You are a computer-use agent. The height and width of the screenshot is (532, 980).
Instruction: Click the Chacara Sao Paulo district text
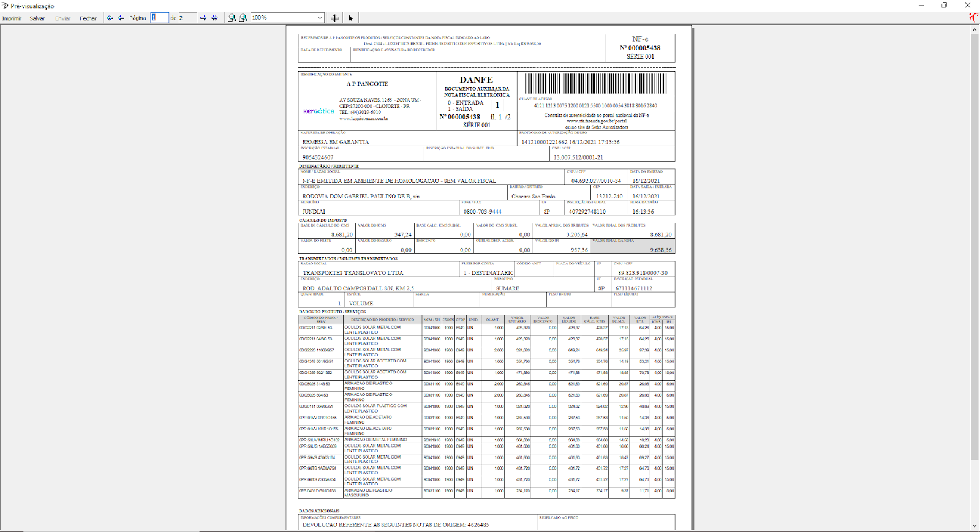(533, 197)
